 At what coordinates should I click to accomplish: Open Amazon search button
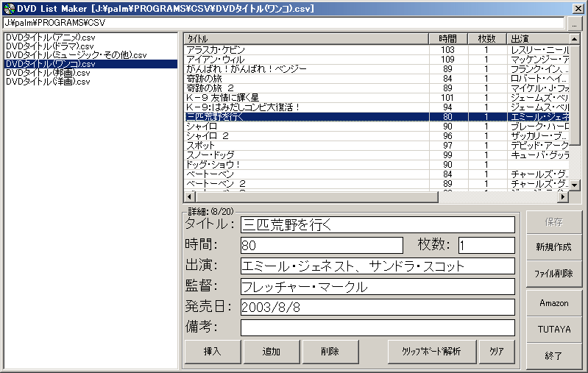tap(554, 303)
